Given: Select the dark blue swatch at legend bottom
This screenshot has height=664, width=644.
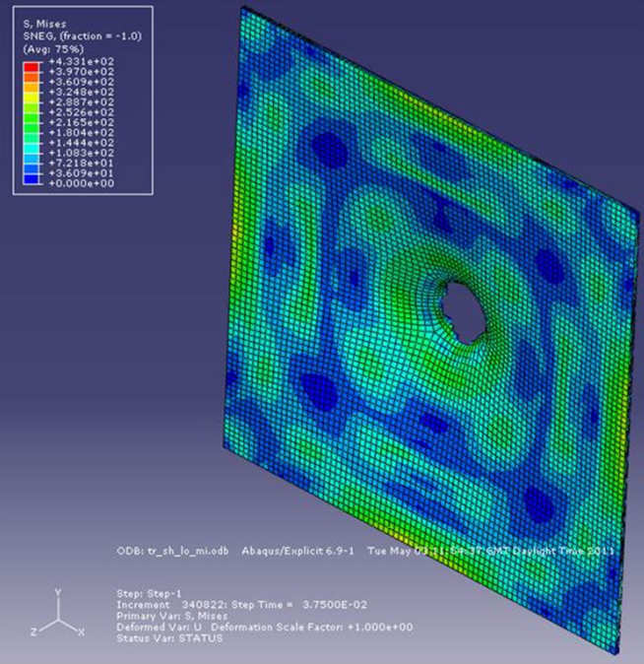Looking at the screenshot, I should coord(30,176).
